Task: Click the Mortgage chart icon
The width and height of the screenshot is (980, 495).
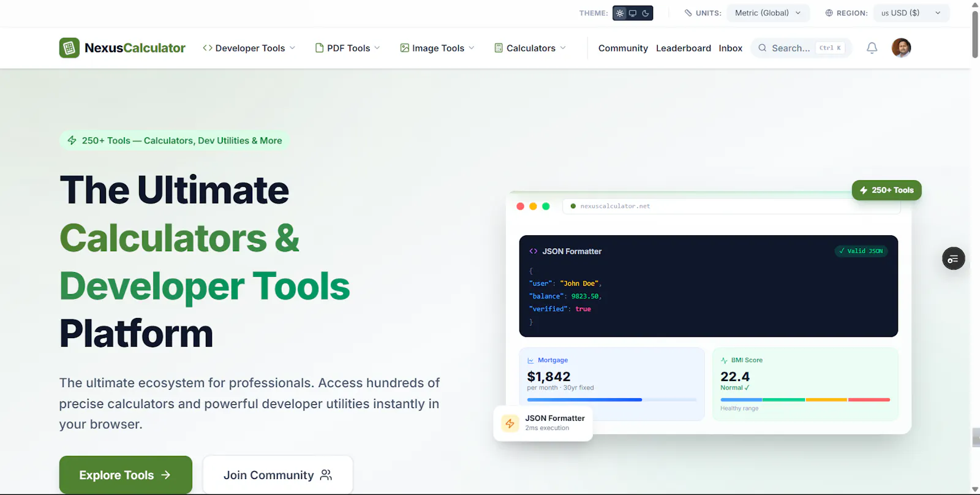Action: (x=530, y=360)
